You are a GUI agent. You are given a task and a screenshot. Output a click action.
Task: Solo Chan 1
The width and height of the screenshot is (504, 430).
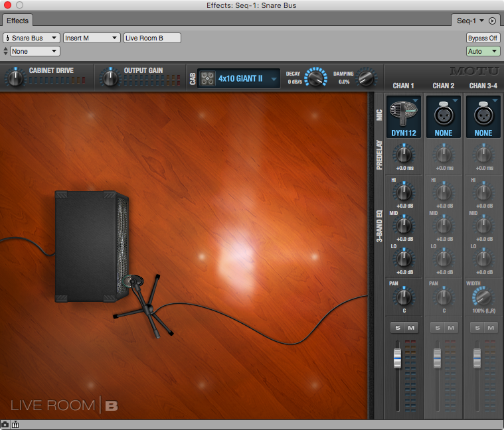[398, 328]
